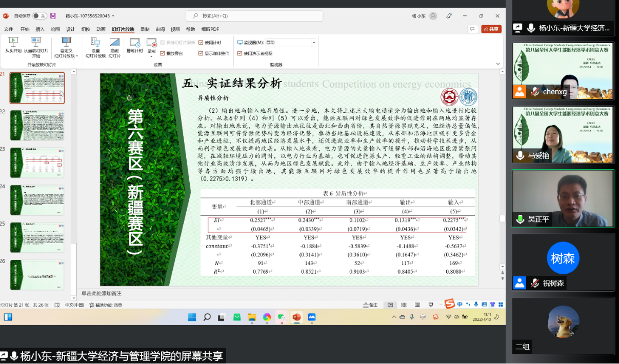
Task: Click the Record (录制) slideshow icon
Action: [x=151, y=43]
